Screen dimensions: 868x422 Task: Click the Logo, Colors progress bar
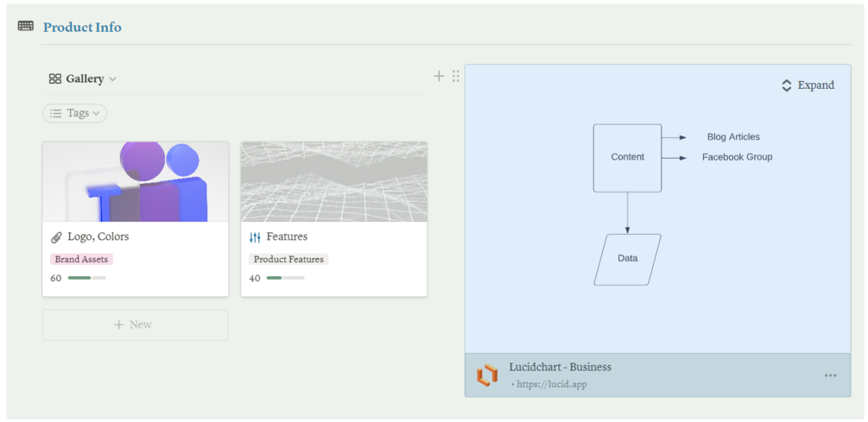click(x=86, y=278)
